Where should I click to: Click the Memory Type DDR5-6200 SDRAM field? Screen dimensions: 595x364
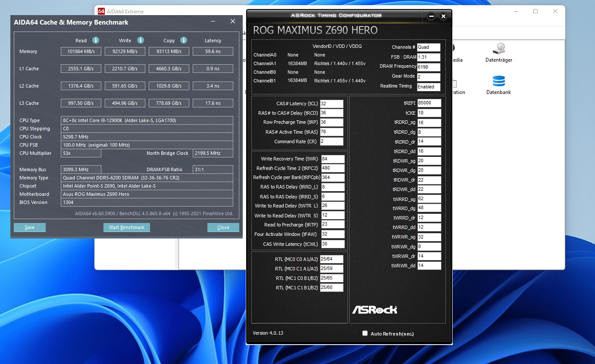(147, 178)
